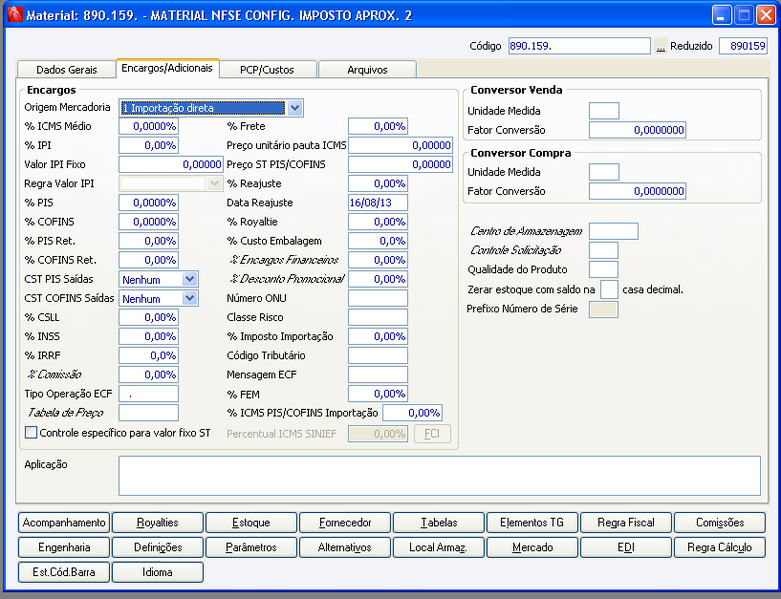Enable Controle específico para valor fixo ST
The width and height of the screenshot is (781, 599).
point(31,432)
